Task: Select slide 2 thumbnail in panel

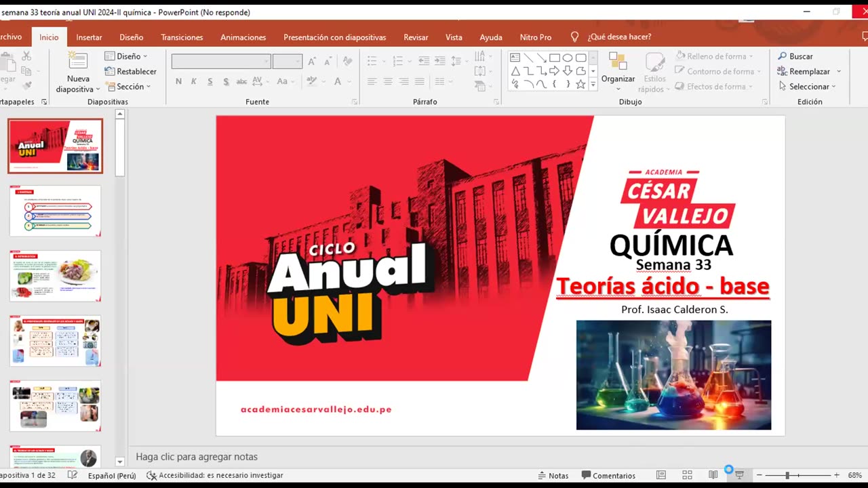Action: (55, 211)
